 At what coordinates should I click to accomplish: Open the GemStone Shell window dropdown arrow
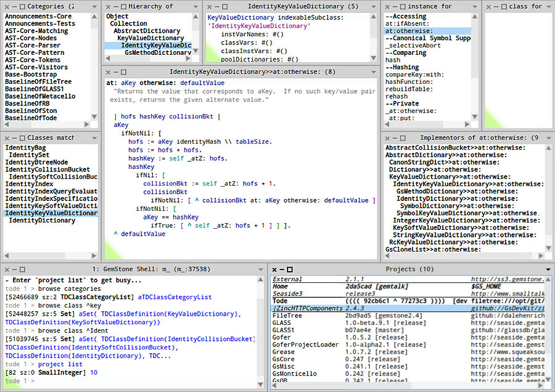click(x=260, y=269)
